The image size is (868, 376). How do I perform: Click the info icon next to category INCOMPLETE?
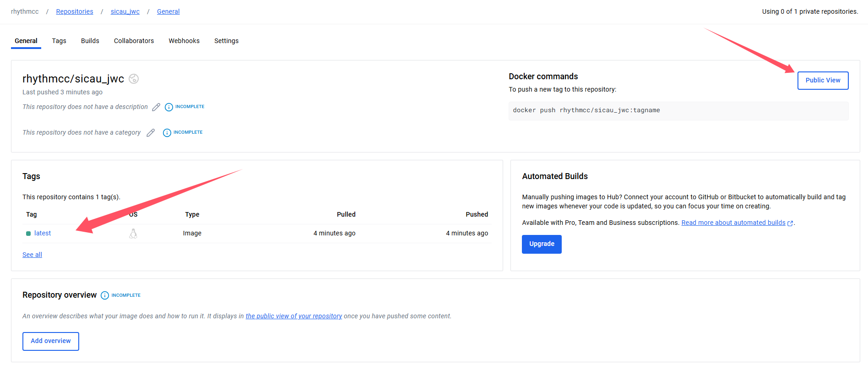[167, 133]
